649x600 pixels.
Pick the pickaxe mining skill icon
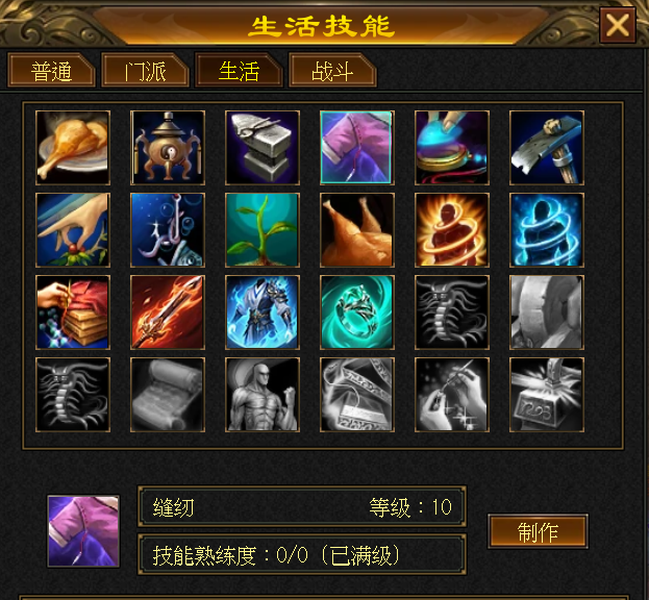click(547, 147)
